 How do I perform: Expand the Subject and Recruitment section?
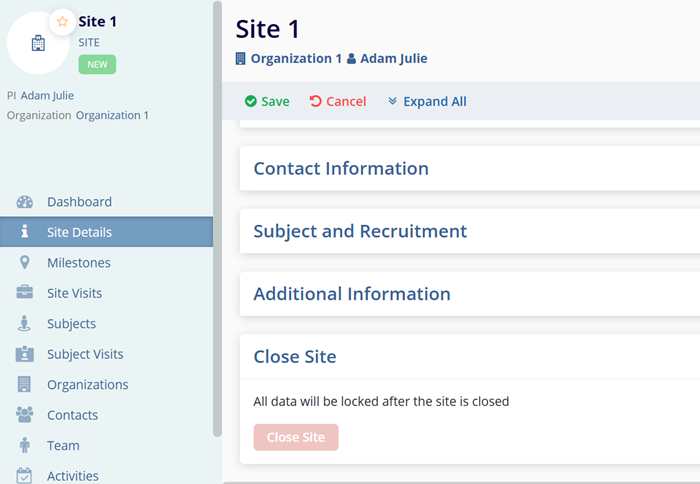tap(360, 231)
